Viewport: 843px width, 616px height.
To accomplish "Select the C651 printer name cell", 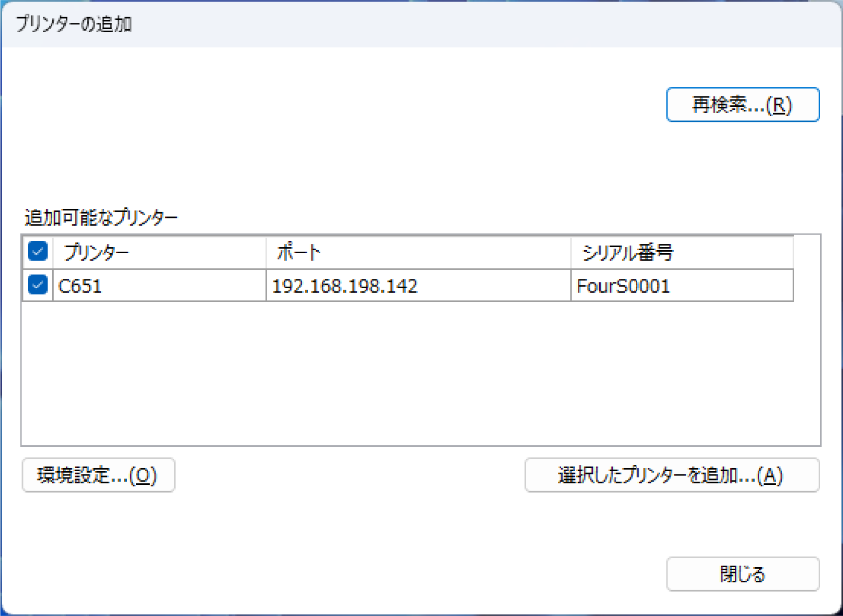I will coord(158,286).
